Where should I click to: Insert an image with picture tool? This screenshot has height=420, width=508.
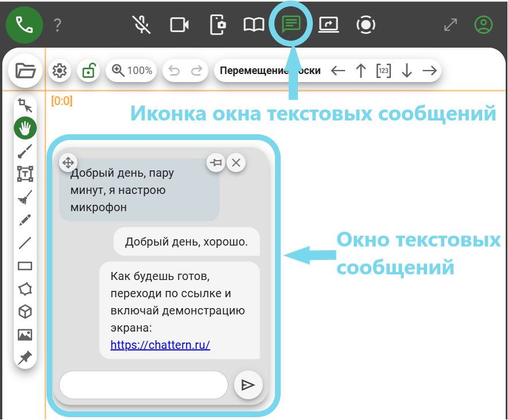click(25, 335)
